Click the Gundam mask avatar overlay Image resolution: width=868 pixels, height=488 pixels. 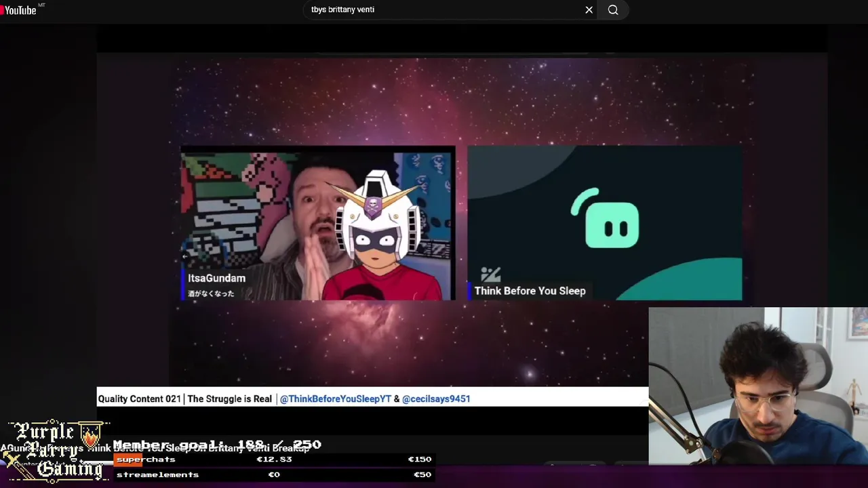pos(381,234)
